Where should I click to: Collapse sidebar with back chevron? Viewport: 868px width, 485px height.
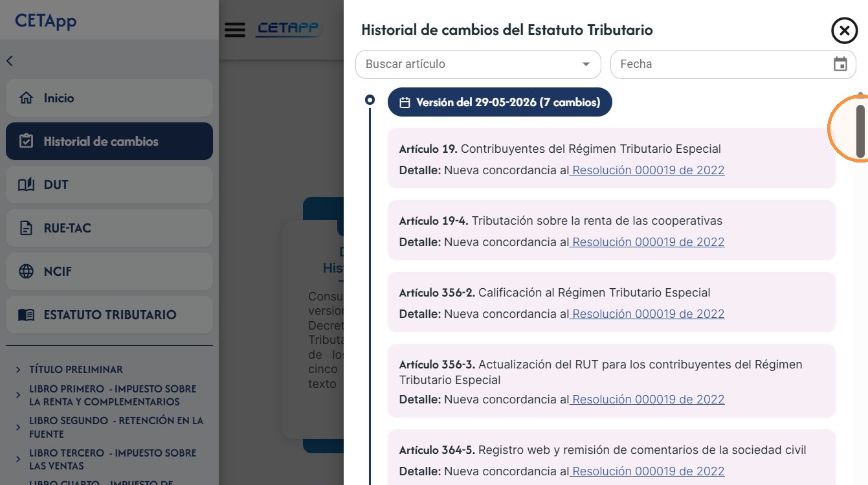(x=10, y=61)
